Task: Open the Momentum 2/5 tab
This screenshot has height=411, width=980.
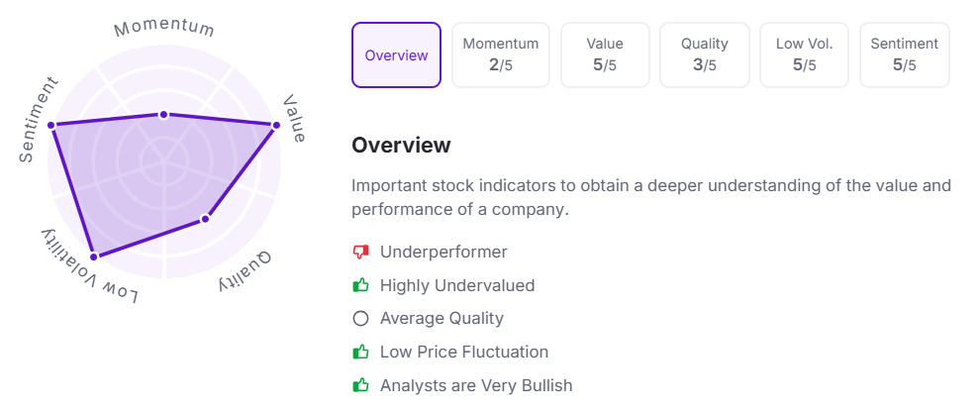Action: point(501,55)
